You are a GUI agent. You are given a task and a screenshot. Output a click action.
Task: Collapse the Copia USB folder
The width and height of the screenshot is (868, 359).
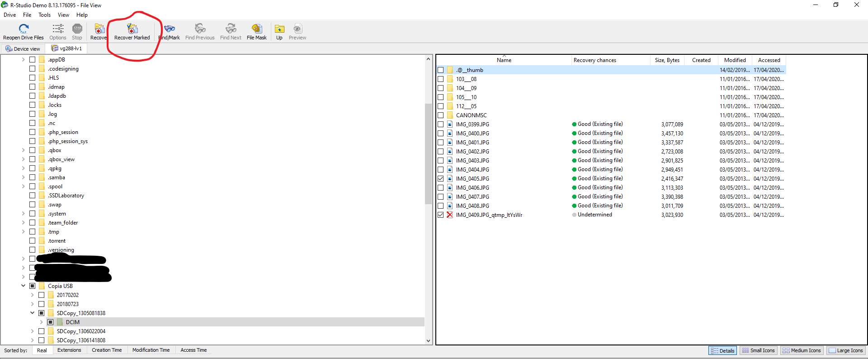(23, 286)
